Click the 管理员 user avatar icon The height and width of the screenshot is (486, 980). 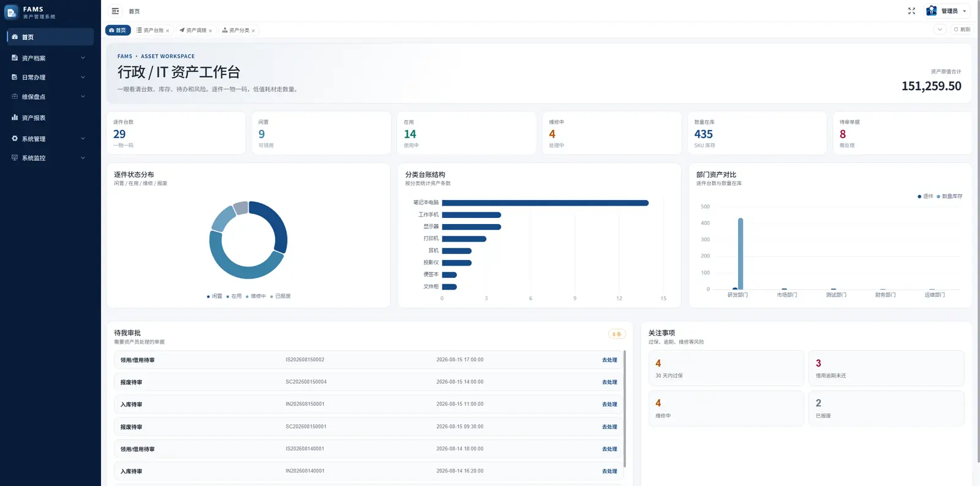pyautogui.click(x=932, y=11)
